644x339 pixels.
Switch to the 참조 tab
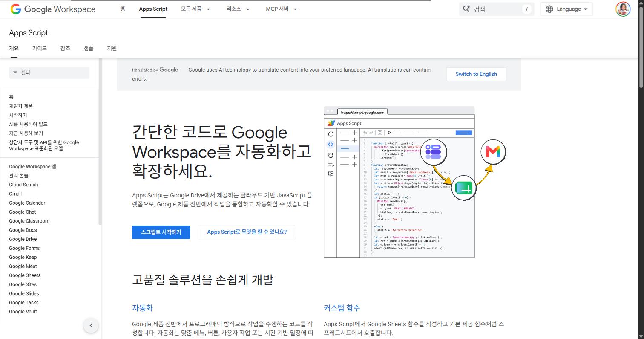(x=65, y=48)
